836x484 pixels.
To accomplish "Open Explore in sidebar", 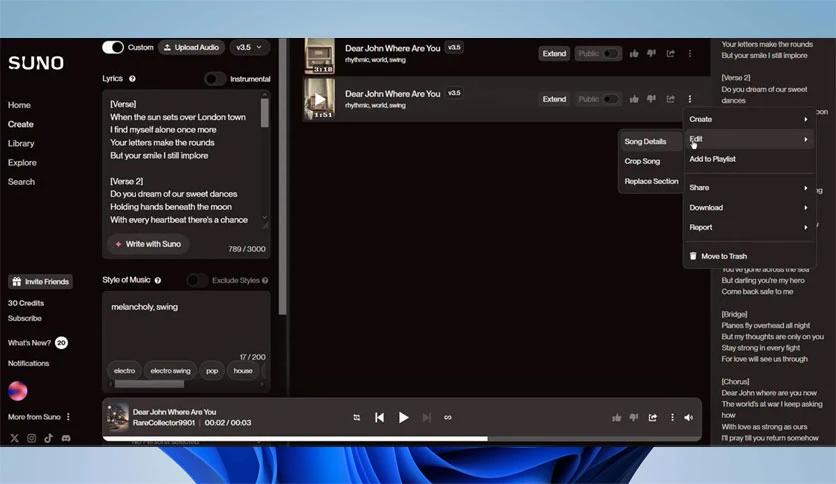I will (22, 163).
